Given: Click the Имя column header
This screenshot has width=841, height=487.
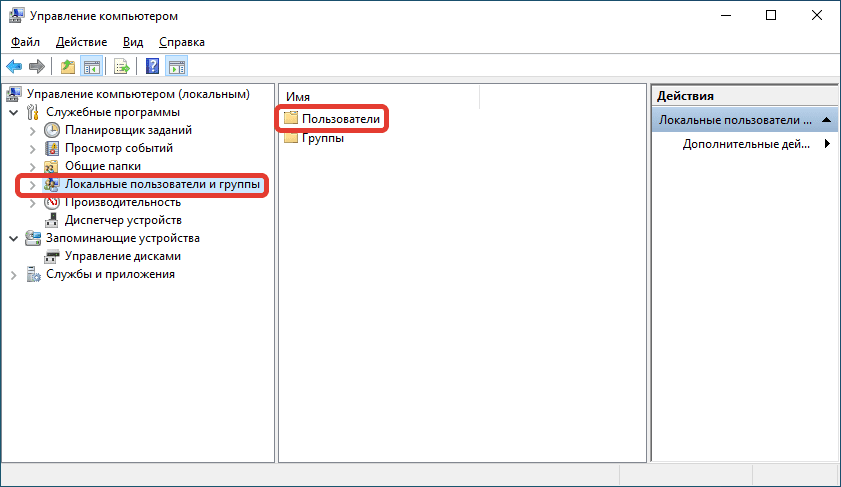Looking at the screenshot, I should pos(379,97).
